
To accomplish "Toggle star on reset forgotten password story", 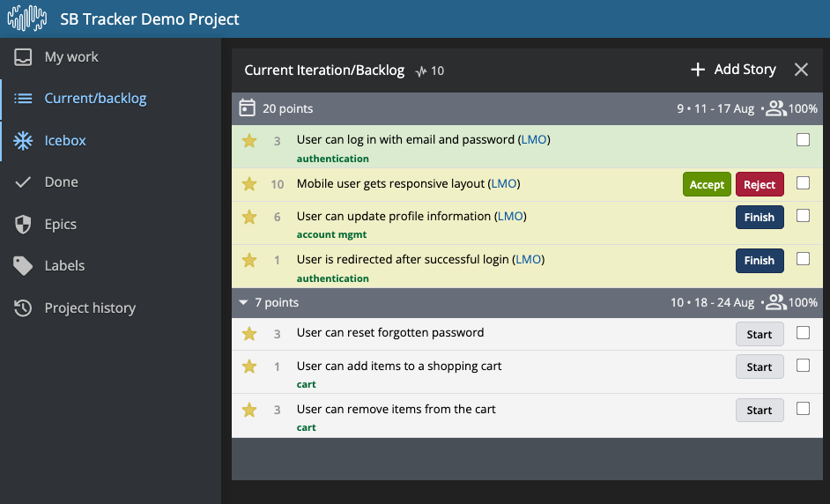I will pyautogui.click(x=249, y=334).
